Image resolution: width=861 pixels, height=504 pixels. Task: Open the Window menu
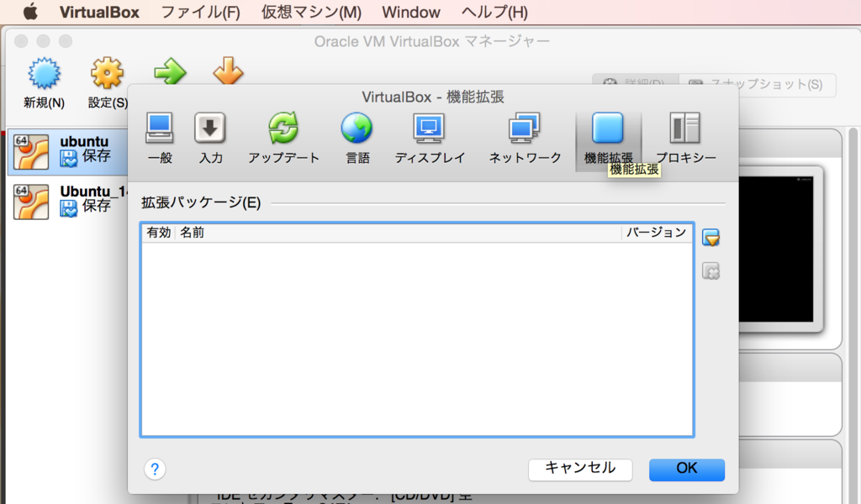point(410,12)
